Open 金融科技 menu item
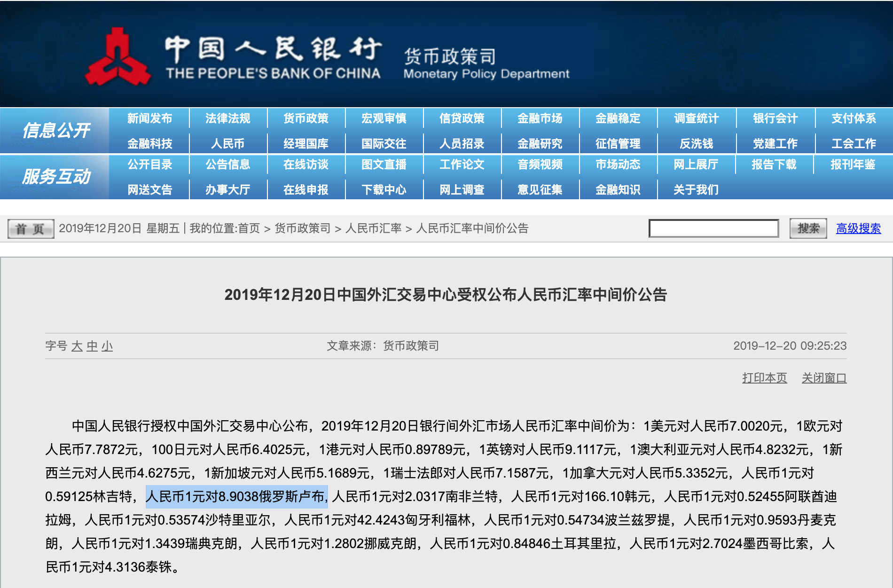 pos(149,143)
